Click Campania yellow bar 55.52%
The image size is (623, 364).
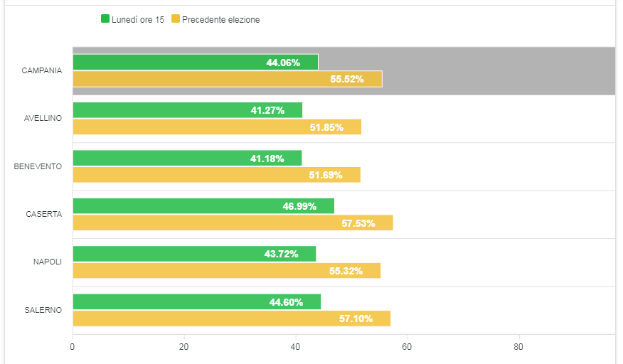pyautogui.click(x=227, y=79)
